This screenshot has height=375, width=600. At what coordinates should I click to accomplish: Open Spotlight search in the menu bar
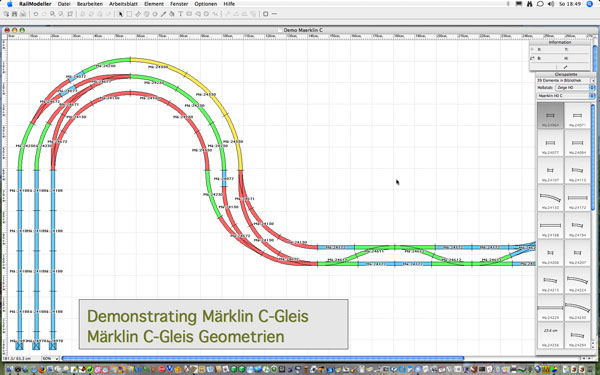coord(590,4)
